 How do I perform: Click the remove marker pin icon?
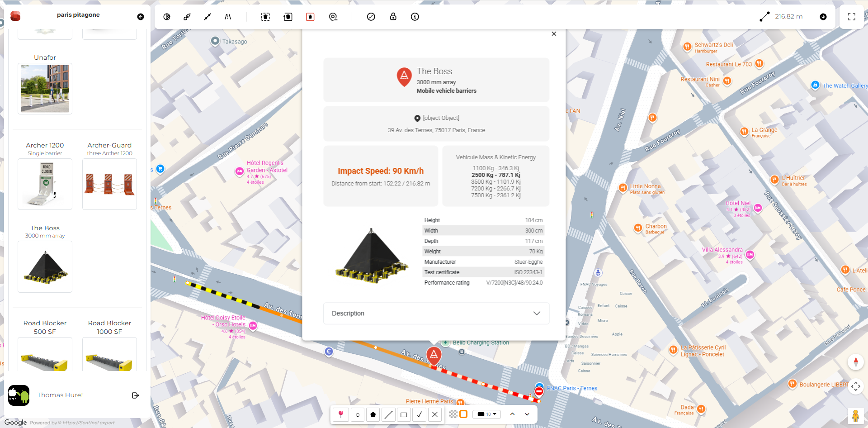[x=333, y=17]
